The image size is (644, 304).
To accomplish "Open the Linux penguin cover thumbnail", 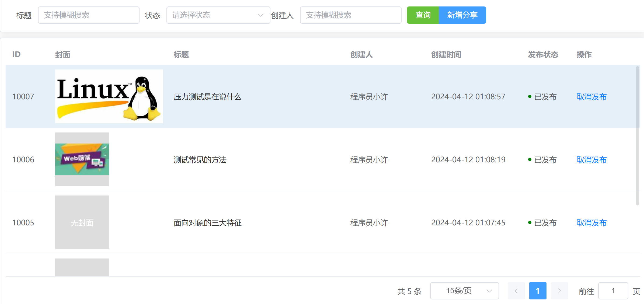I will pos(109,96).
